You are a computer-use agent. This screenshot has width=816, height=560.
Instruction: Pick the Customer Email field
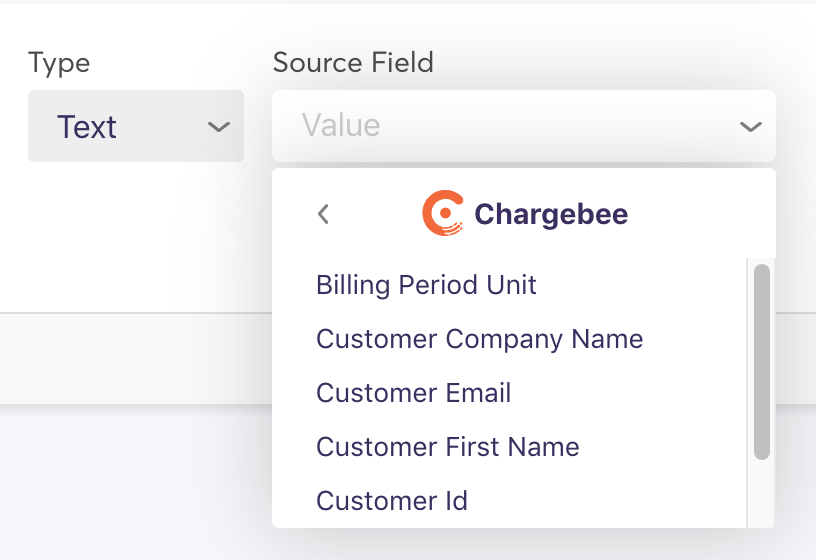pos(413,393)
